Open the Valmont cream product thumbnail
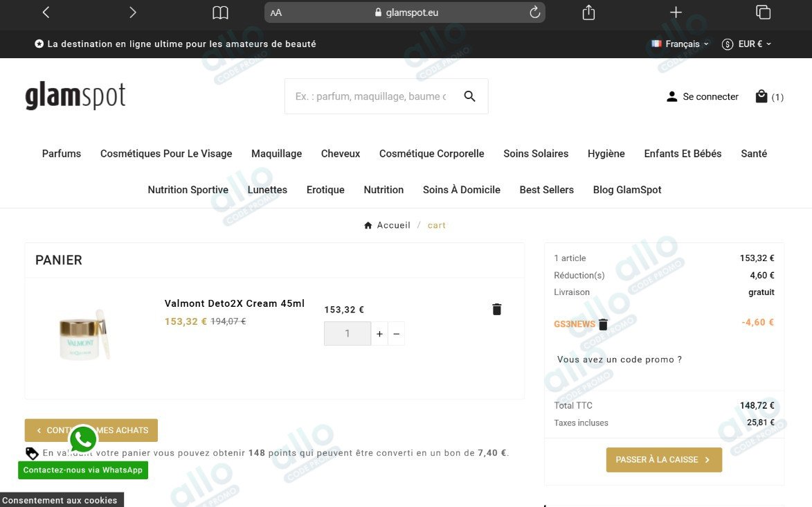The width and height of the screenshot is (812, 507). click(x=85, y=334)
